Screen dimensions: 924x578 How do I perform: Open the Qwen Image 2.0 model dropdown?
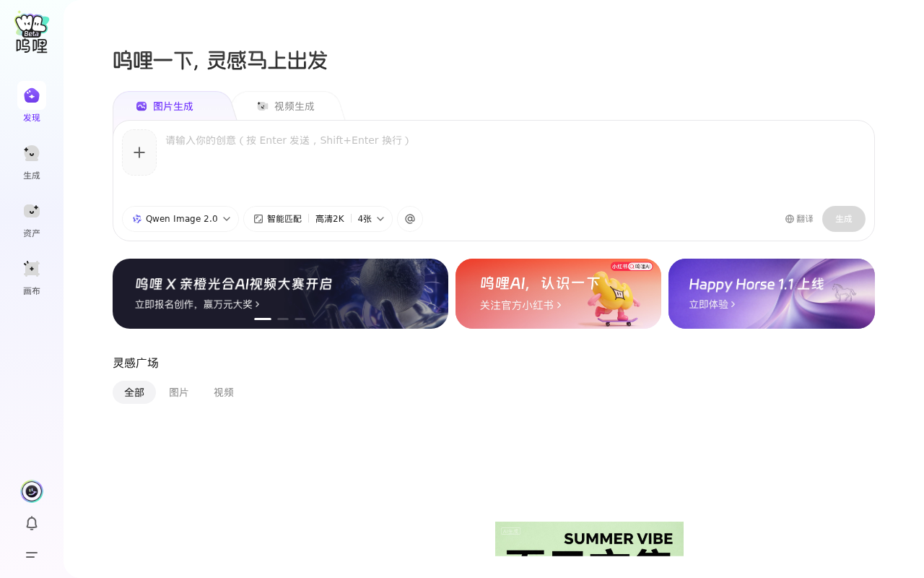(180, 219)
